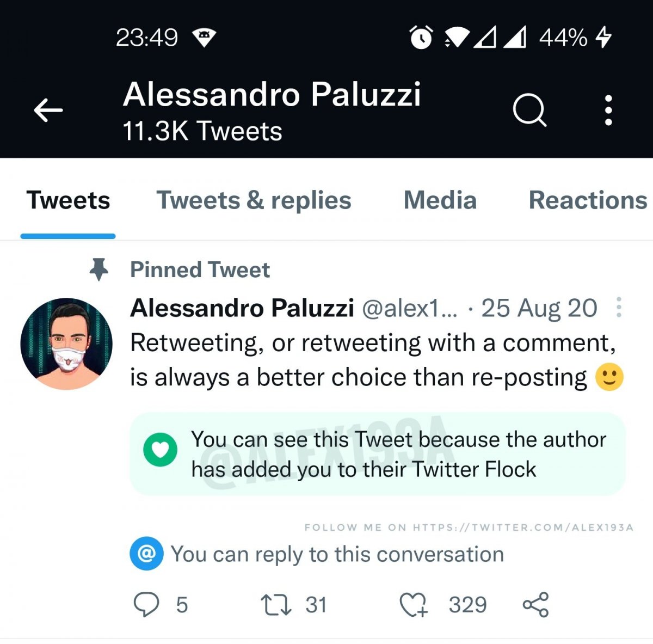The height and width of the screenshot is (644, 653).
Task: Open the profile overflow menu dots
Action: pyautogui.click(x=608, y=111)
